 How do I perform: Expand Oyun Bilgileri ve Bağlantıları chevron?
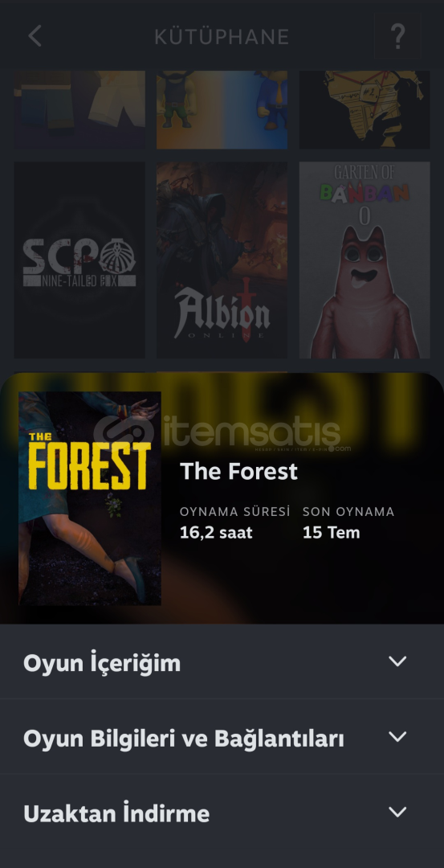(397, 737)
